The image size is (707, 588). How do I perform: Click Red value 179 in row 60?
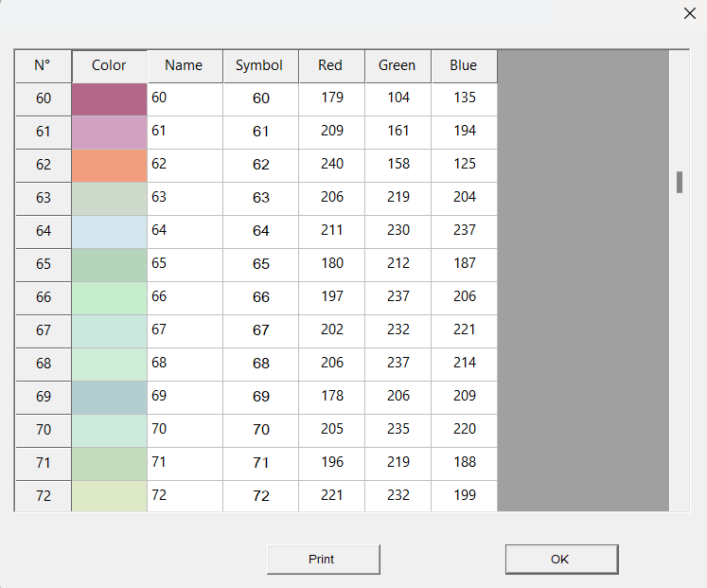331,99
